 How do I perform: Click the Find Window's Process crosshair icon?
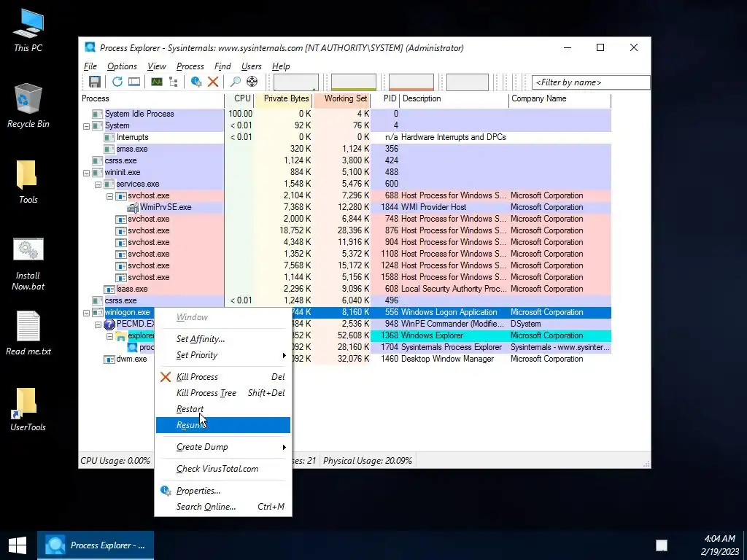(x=252, y=82)
